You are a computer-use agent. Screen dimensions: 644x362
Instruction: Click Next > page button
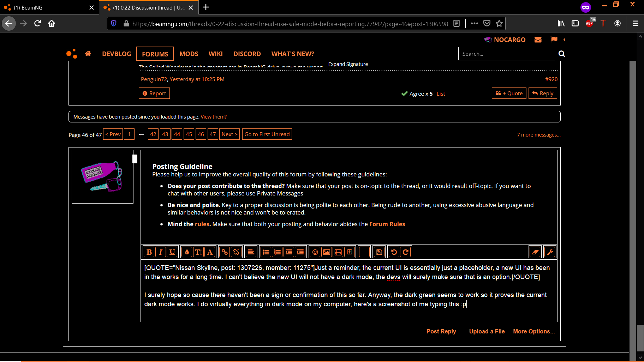229,134
